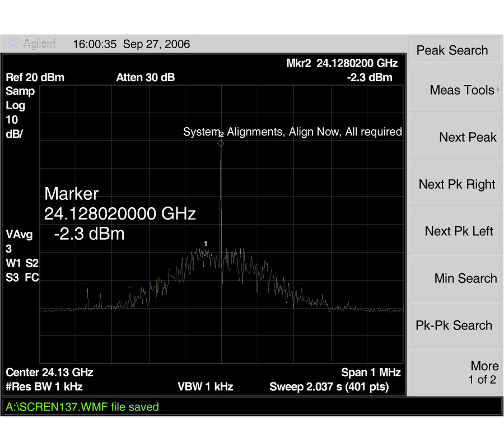Viewport: 504px width, 448px height.
Task: Click the Center 24.13 GHz field
Action: click(x=49, y=372)
